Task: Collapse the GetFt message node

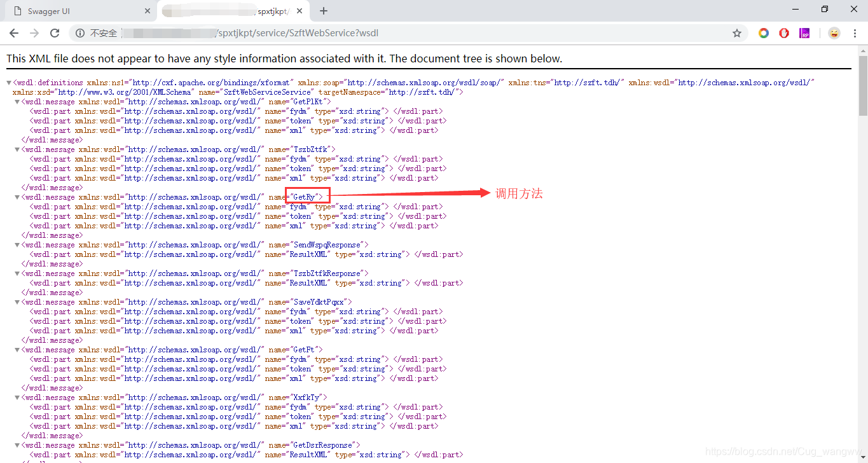Action: click(x=17, y=350)
